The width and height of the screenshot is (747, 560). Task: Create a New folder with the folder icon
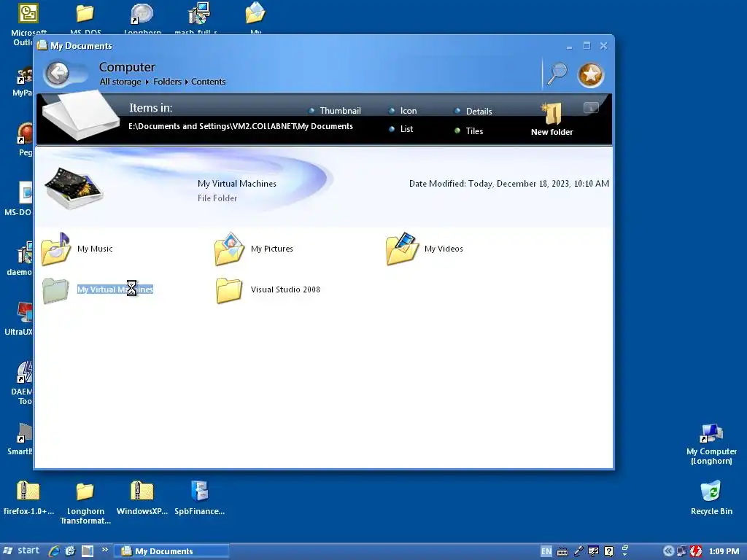coord(551,120)
